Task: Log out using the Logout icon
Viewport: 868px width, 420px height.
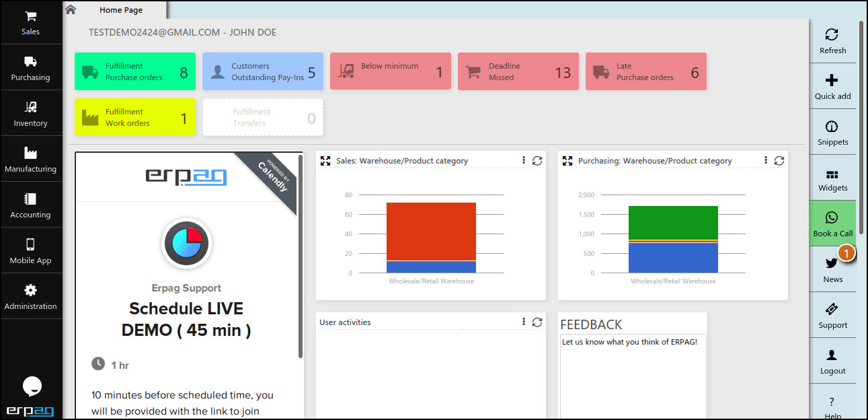Action: coord(832,361)
